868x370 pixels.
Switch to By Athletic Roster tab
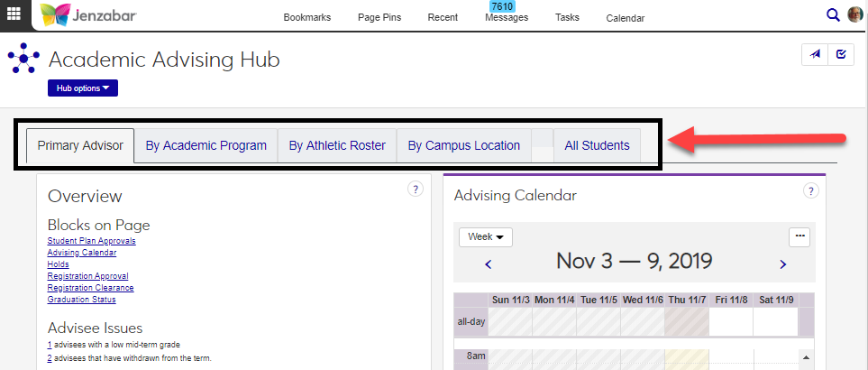click(337, 145)
